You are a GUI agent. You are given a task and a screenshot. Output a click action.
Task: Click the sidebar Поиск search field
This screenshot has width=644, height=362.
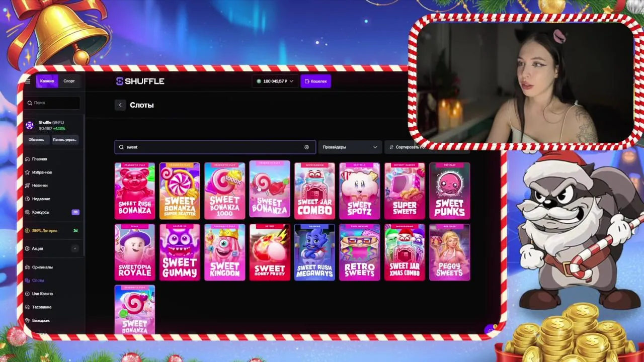coord(52,103)
